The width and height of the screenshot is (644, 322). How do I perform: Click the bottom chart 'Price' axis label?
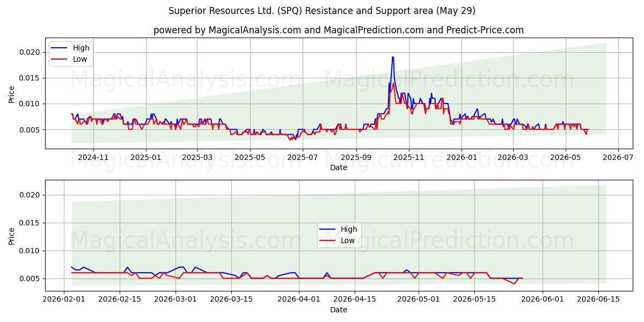point(12,236)
